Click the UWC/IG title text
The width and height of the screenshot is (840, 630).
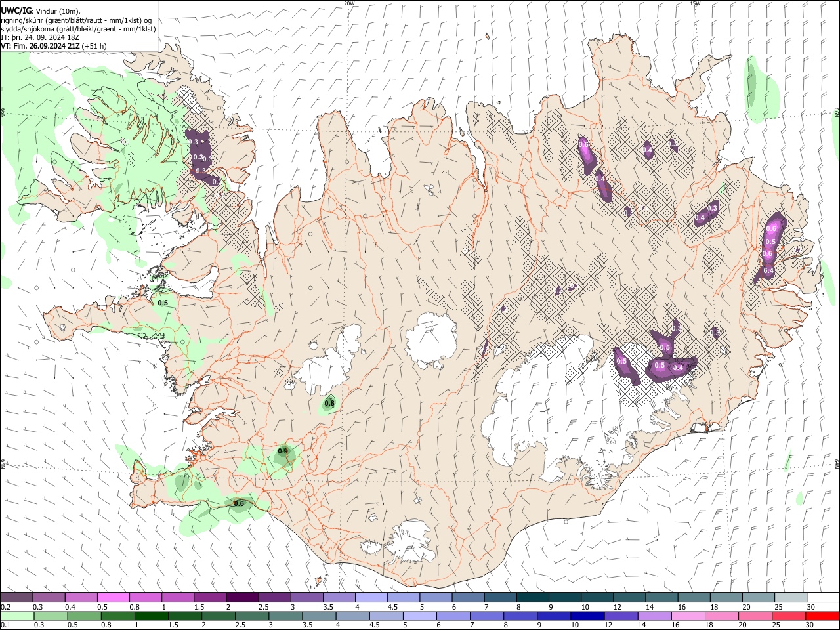pos(15,10)
